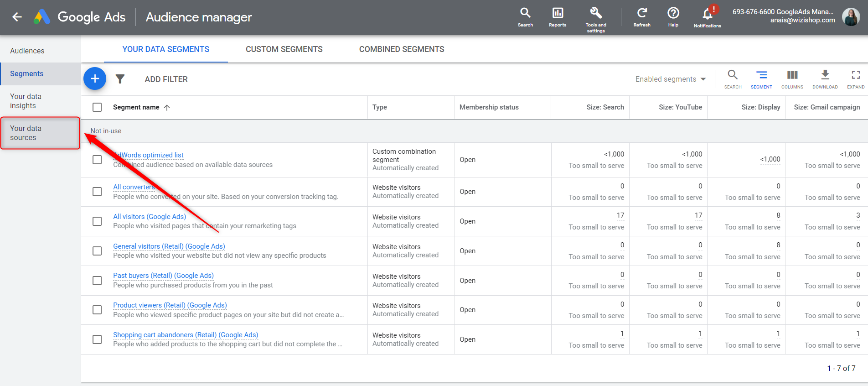
Task: Open General visitors (Retail) link
Action: 169,246
